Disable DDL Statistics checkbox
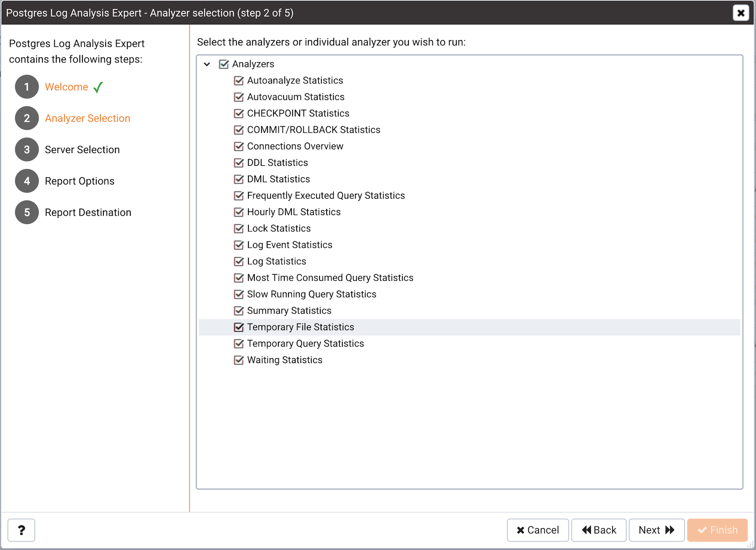This screenshot has width=756, height=550. pyautogui.click(x=239, y=163)
